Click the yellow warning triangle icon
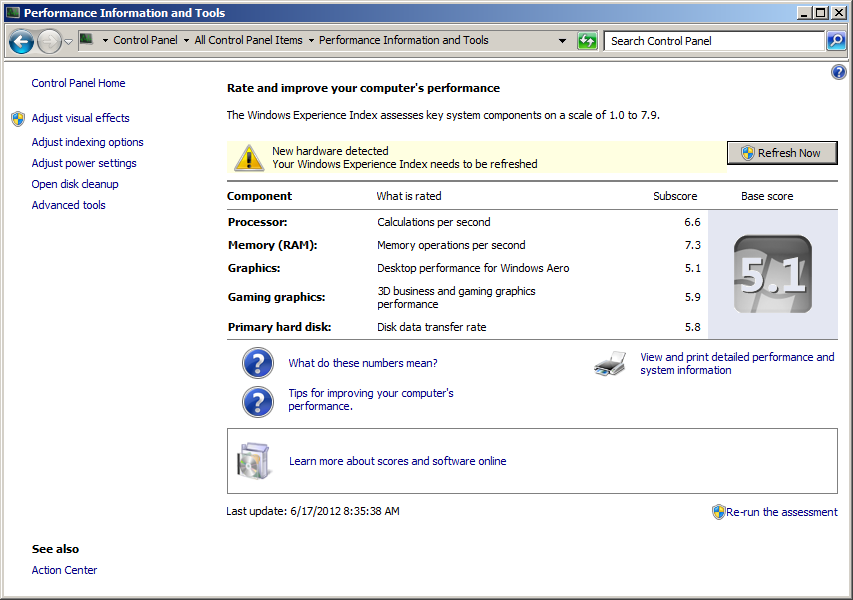The width and height of the screenshot is (853, 600). (249, 158)
